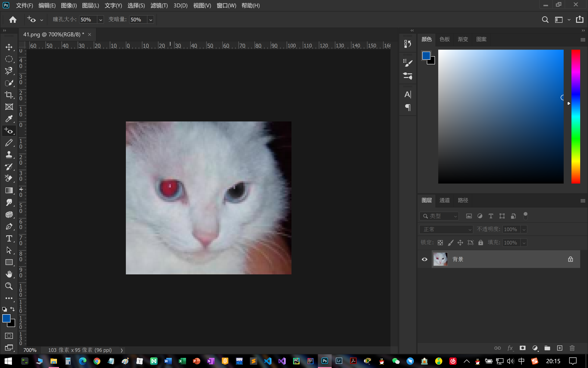
Task: Create a new layer
Action: (x=560, y=348)
